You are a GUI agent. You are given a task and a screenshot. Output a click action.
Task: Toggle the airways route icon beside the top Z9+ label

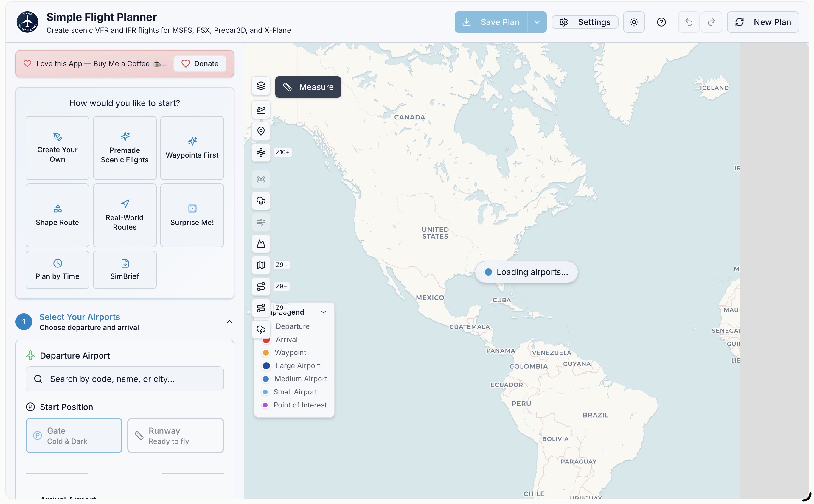[x=261, y=286]
